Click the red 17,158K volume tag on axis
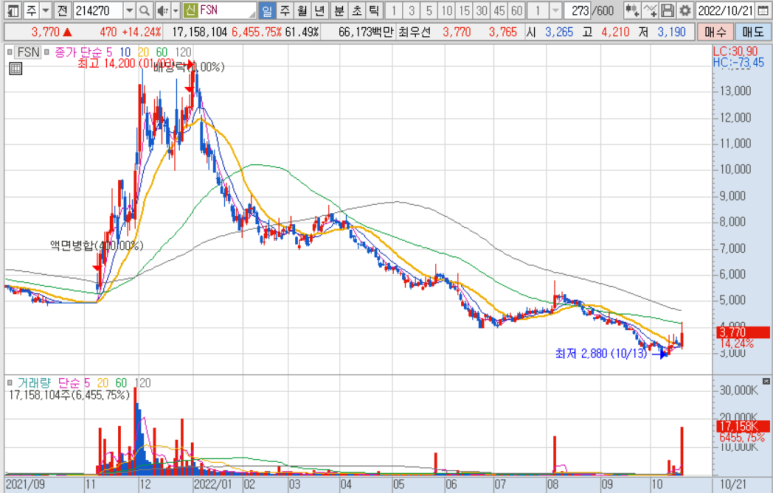 point(743,426)
